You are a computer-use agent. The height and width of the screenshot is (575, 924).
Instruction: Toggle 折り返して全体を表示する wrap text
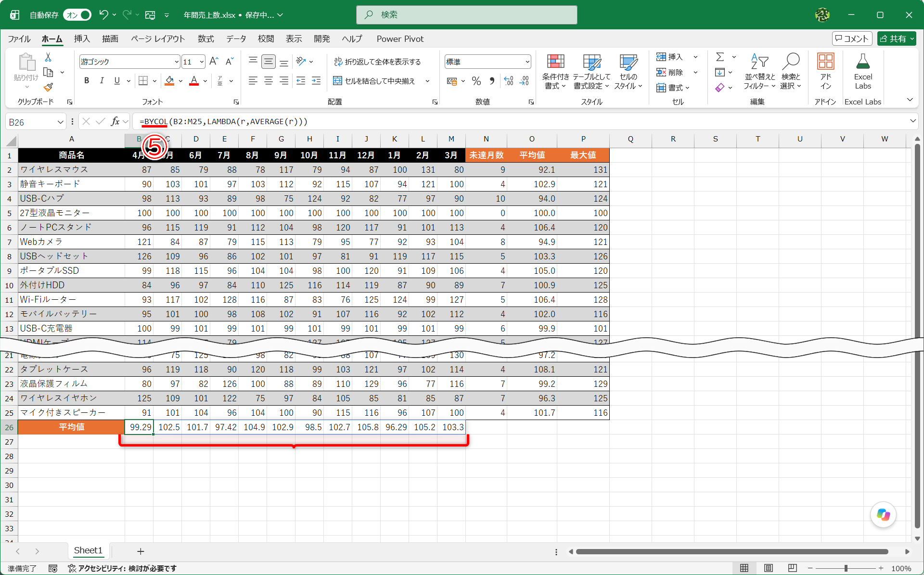[x=377, y=62]
